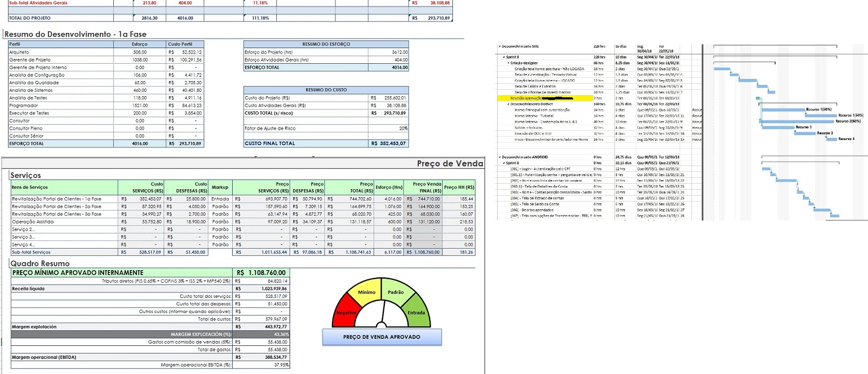Collapse the Criação designer group

(508, 63)
